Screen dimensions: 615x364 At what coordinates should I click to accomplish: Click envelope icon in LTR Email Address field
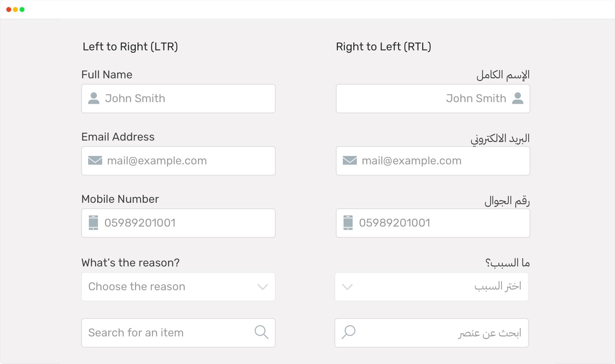95,160
